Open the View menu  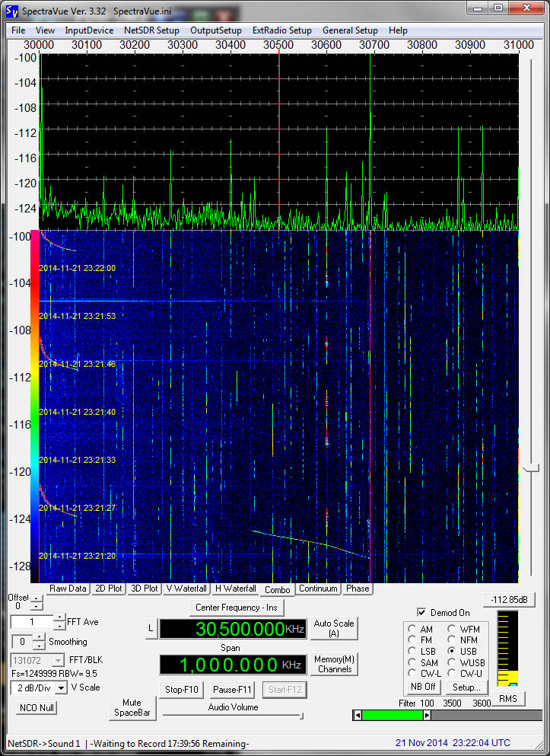[x=45, y=30]
